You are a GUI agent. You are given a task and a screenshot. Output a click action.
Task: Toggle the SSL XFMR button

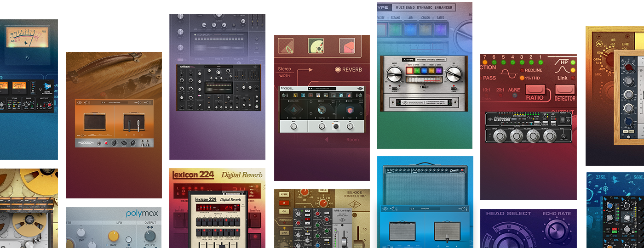(284, 194)
